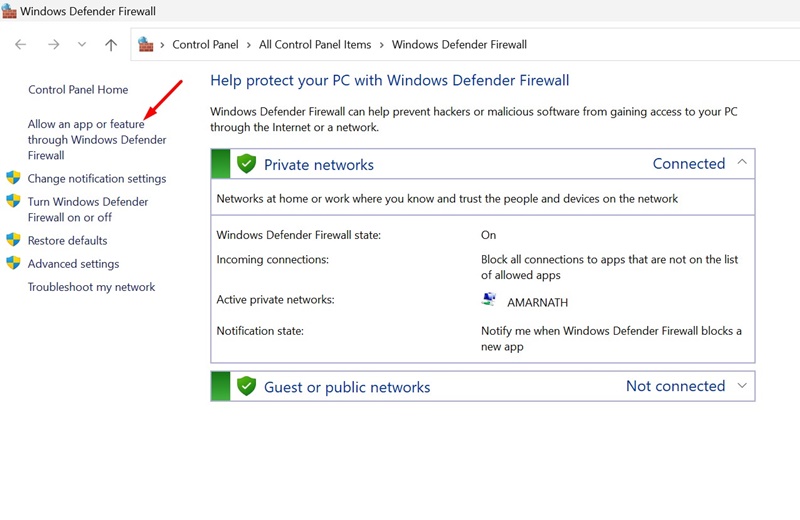Image resolution: width=800 pixels, height=520 pixels.
Task: Click Control Panel in breadcrumb path
Action: (x=205, y=44)
